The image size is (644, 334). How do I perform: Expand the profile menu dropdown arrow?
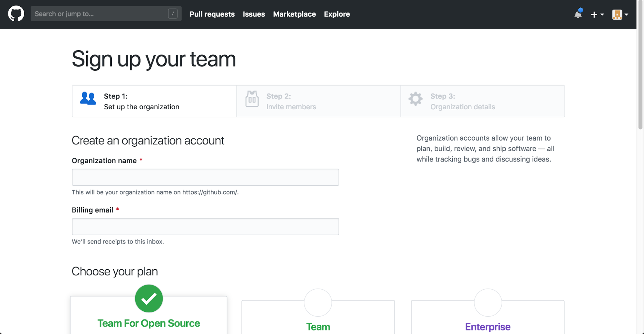[x=626, y=15]
